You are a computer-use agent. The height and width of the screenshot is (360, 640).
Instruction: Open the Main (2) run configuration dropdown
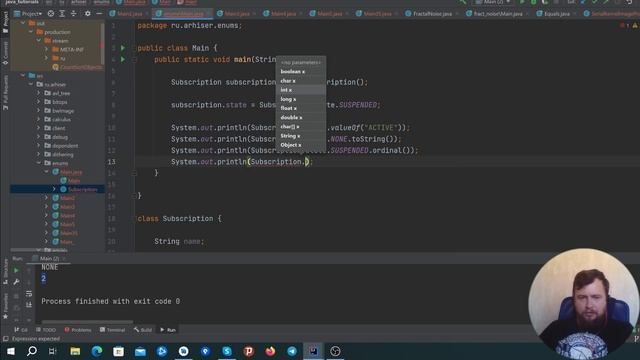[493, 2]
